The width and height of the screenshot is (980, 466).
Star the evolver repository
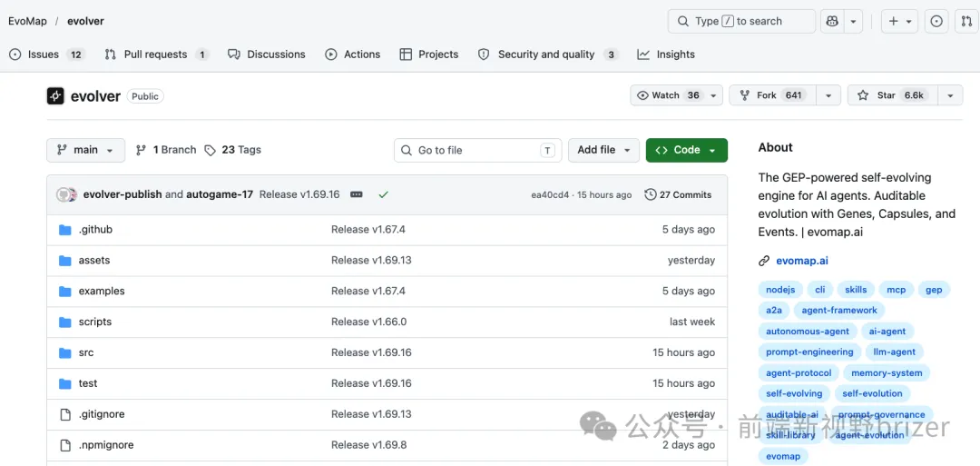pos(893,95)
